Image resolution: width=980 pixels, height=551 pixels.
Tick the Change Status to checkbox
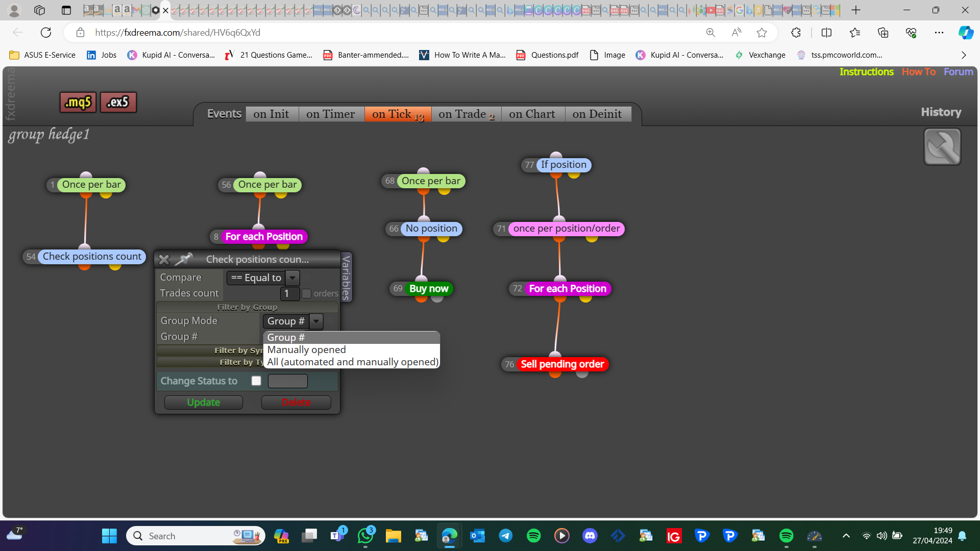point(256,381)
